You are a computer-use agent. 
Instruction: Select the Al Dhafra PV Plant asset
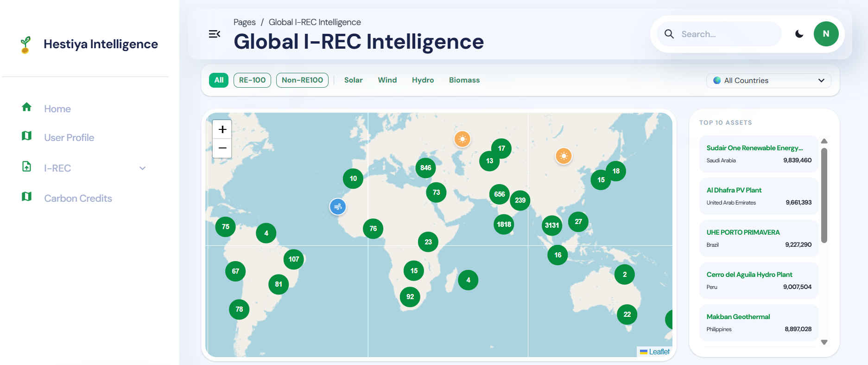coord(759,196)
